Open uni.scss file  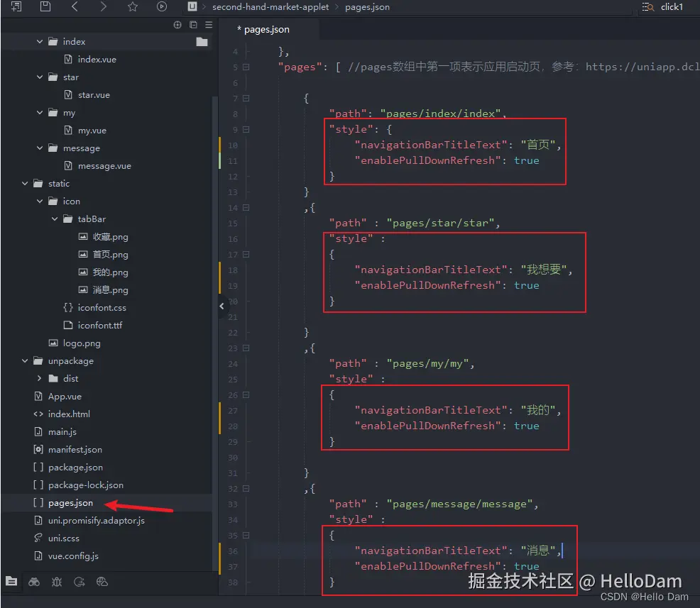pos(63,538)
